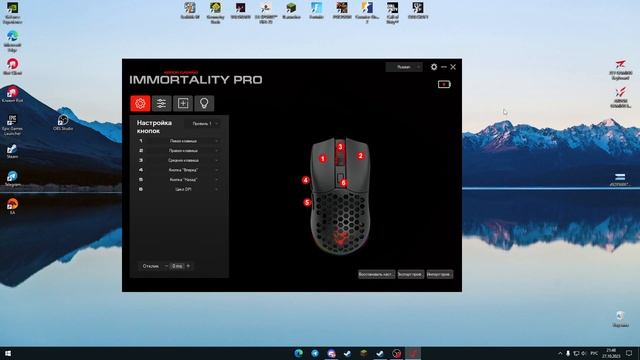Open Edge from the taskbar
Viewport: 640px width, 360px height.
(x=299, y=353)
